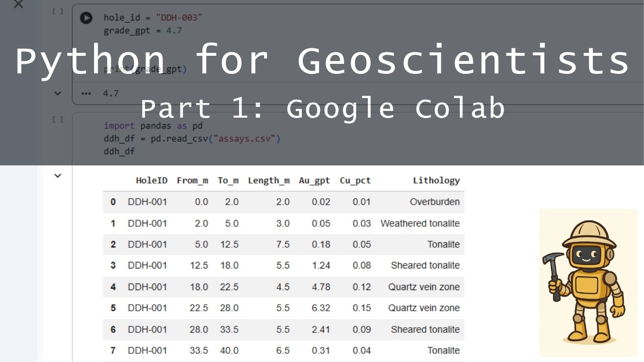Click the Cu_pct value 0.12
This screenshot has width=644, height=362.
pyautogui.click(x=362, y=287)
